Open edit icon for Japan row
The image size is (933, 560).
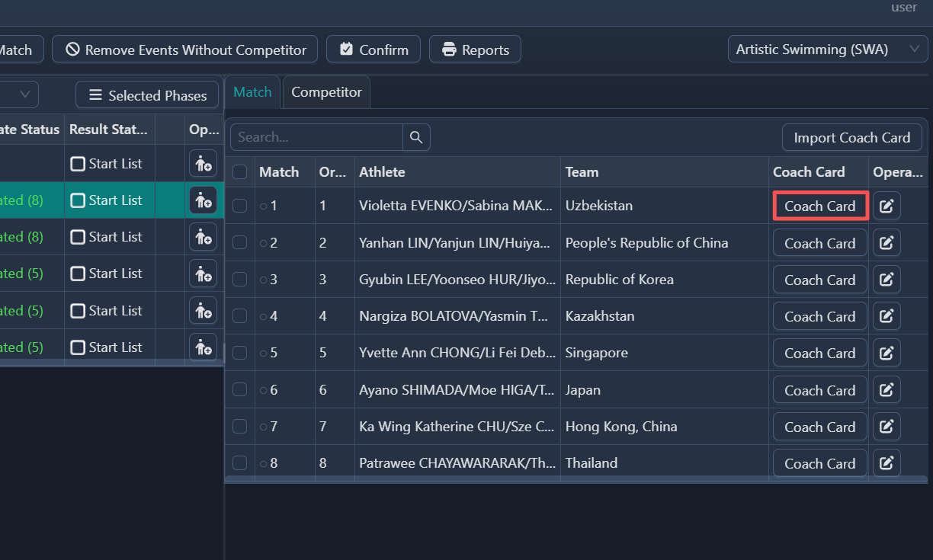(887, 390)
